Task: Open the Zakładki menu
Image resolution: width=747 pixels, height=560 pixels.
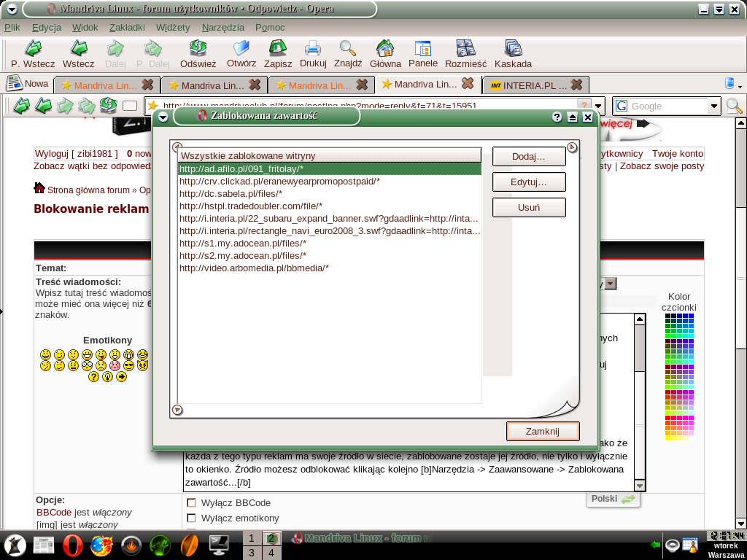Action: tap(127, 28)
